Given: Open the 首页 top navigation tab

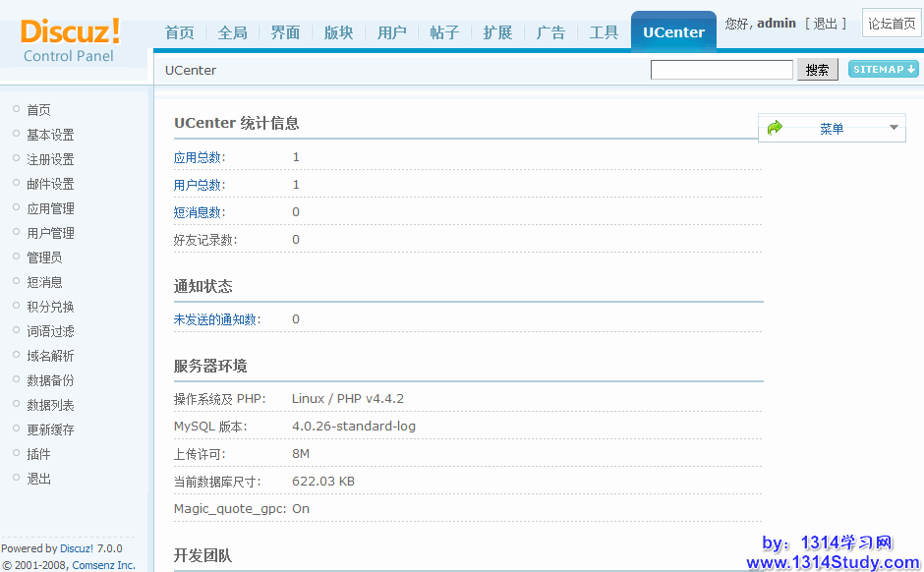Looking at the screenshot, I should click(x=179, y=32).
